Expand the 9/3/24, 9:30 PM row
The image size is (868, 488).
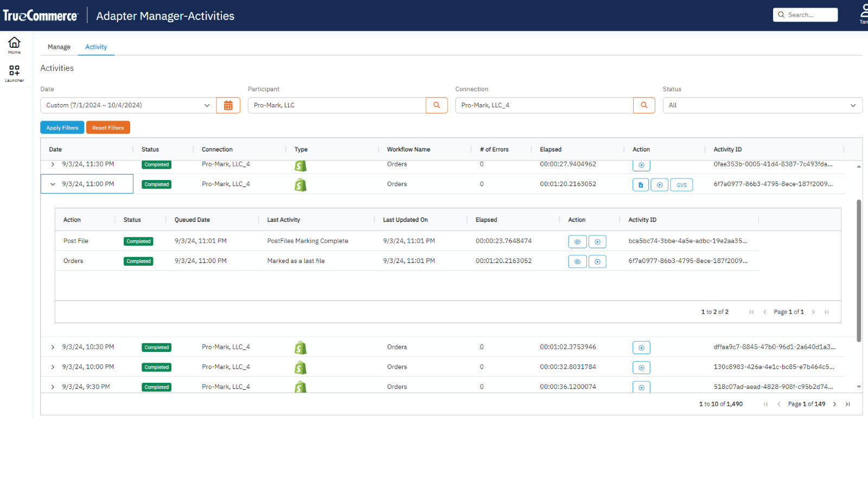[53, 387]
